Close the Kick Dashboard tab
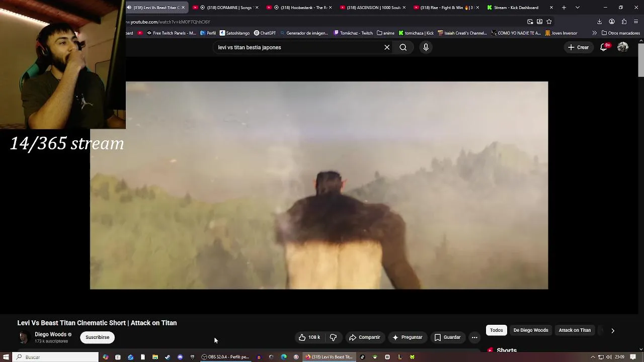 pos(551,8)
